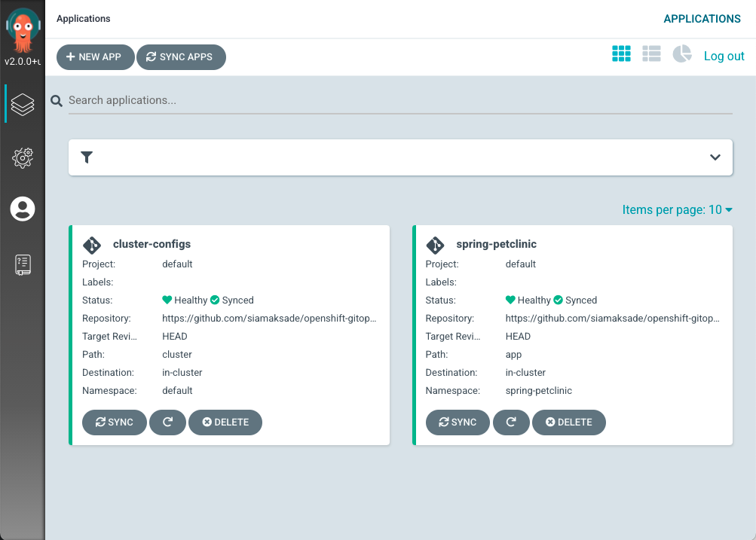Click spring-petclinic in-cluster destination value
This screenshot has width=756, height=540.
(x=525, y=372)
